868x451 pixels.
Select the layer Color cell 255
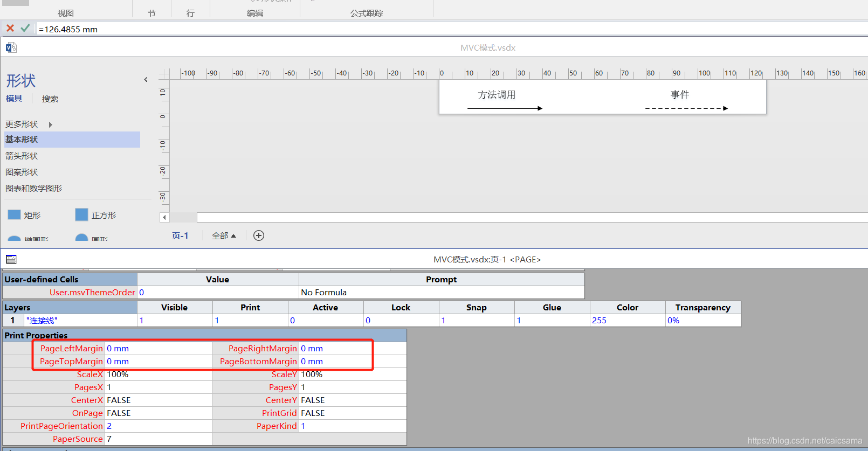pyautogui.click(x=628, y=320)
